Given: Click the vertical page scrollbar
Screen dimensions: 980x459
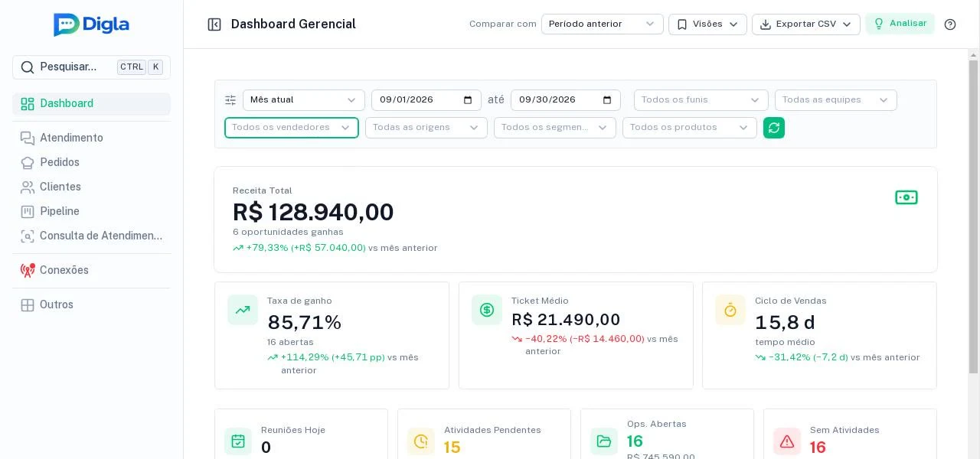Looking at the screenshot, I should 974,216.
